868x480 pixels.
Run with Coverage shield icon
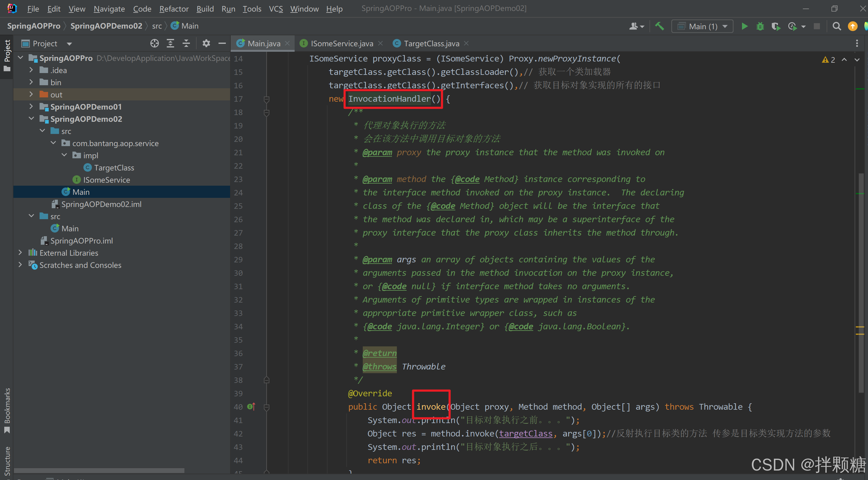776,26
